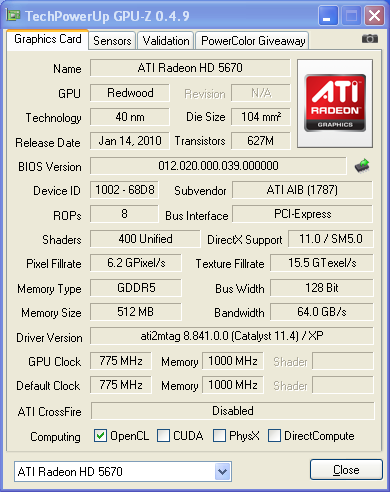The height and width of the screenshot is (492, 390).
Task: Open the ATI Radeon HD 5670 dropdown
Action: (x=223, y=472)
